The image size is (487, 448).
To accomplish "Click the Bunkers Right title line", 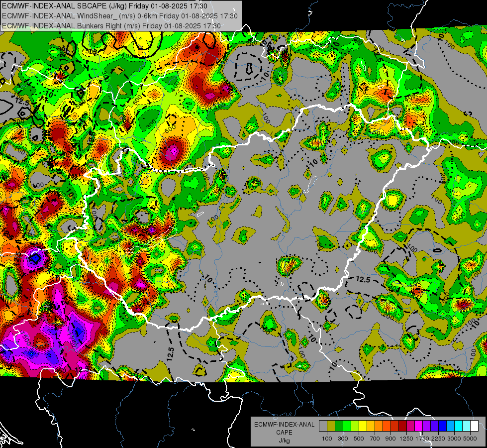I will pyautogui.click(x=111, y=26).
